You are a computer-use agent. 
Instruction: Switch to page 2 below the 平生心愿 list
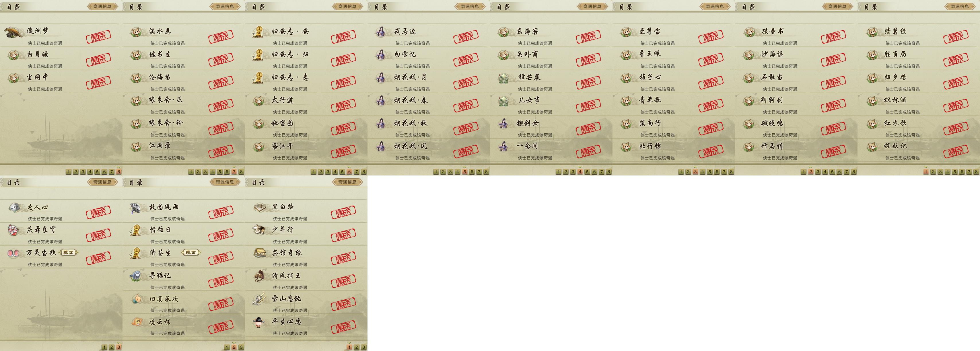coord(357,347)
